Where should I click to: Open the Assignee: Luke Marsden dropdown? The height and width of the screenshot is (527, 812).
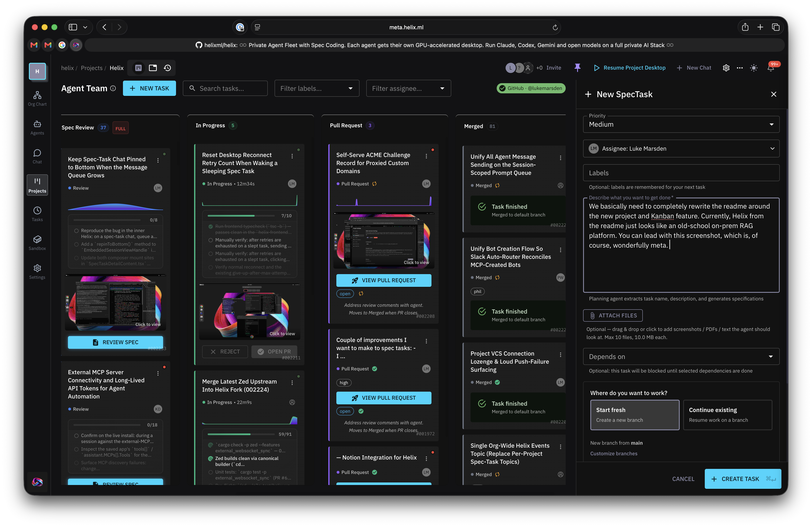681,149
